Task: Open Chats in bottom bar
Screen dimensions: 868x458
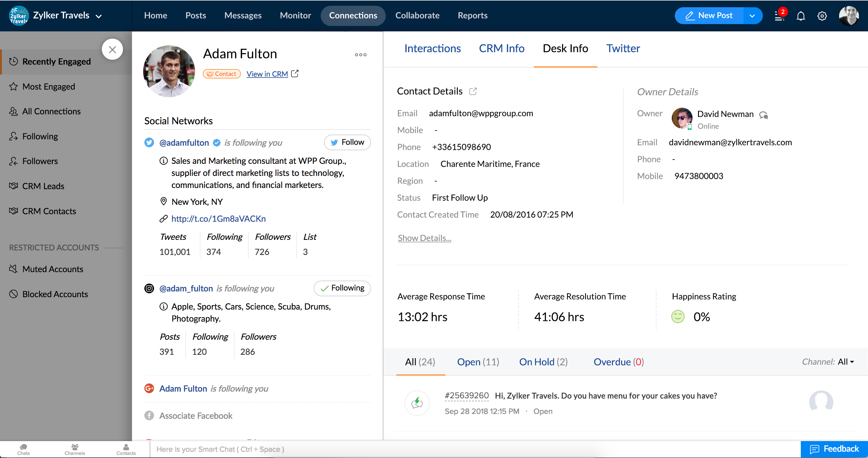Action: (23, 449)
